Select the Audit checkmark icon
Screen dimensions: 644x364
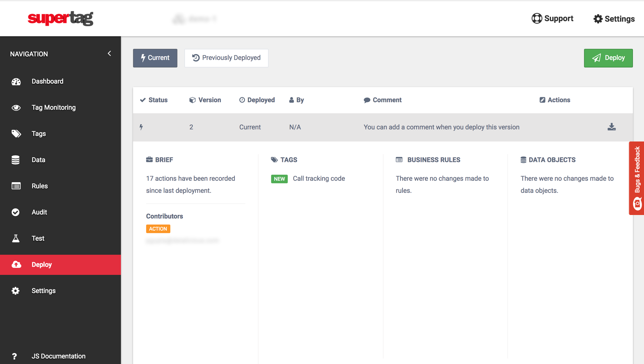[x=15, y=212]
